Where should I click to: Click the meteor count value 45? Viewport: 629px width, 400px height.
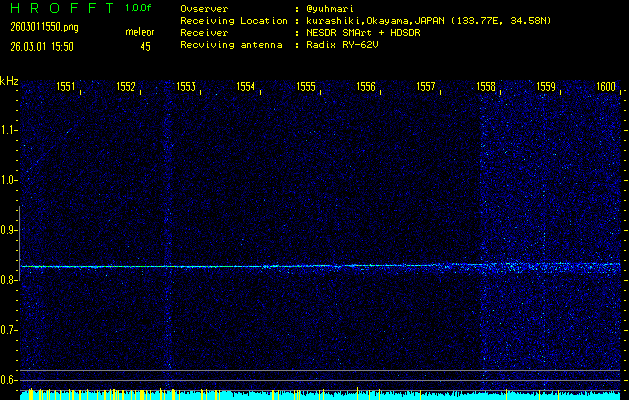145,47
